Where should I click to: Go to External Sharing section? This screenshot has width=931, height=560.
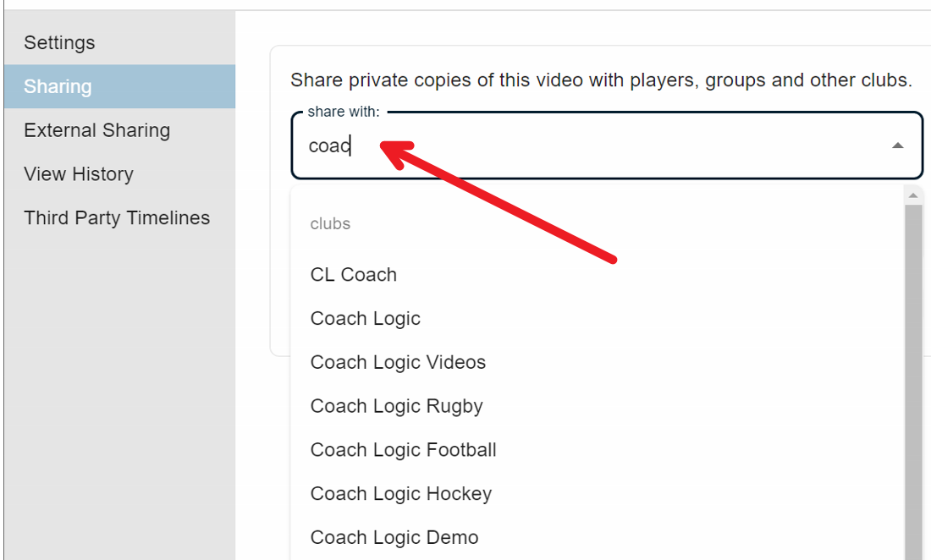(x=96, y=130)
